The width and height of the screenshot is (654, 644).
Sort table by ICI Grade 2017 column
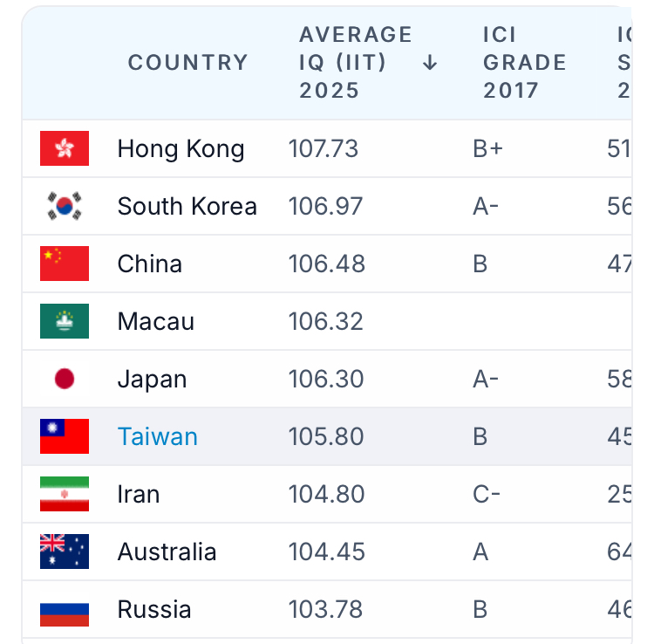(524, 63)
